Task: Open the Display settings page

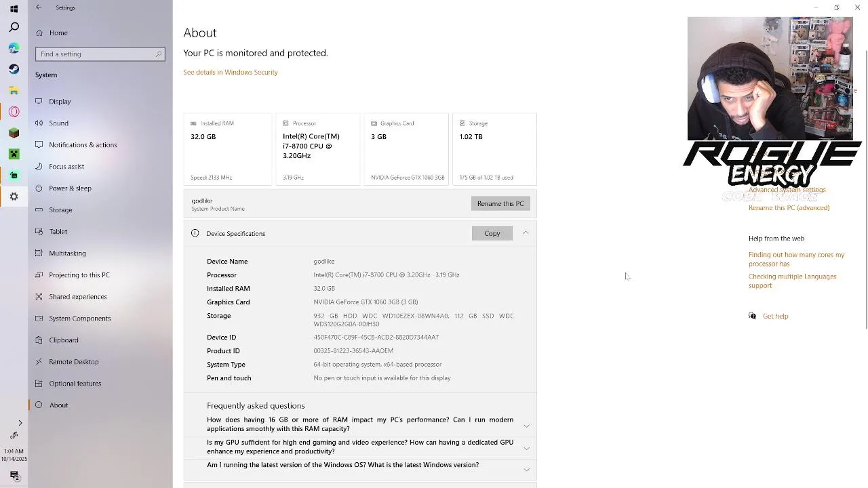Action: click(60, 102)
